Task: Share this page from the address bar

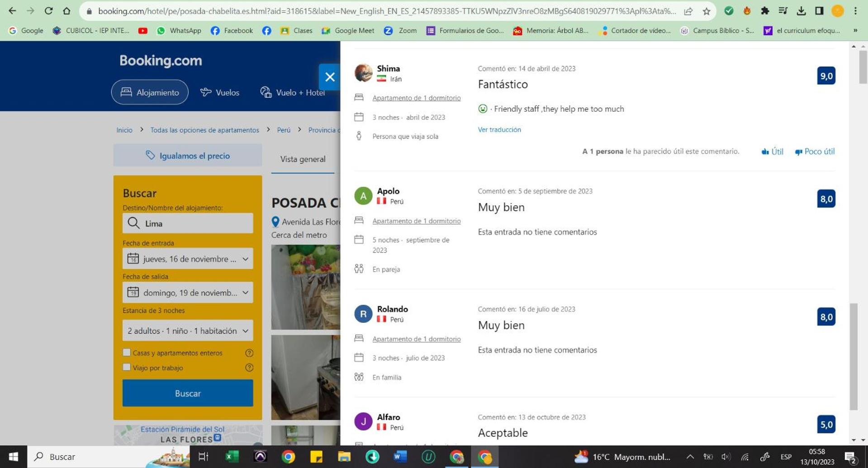Action: [x=688, y=11]
